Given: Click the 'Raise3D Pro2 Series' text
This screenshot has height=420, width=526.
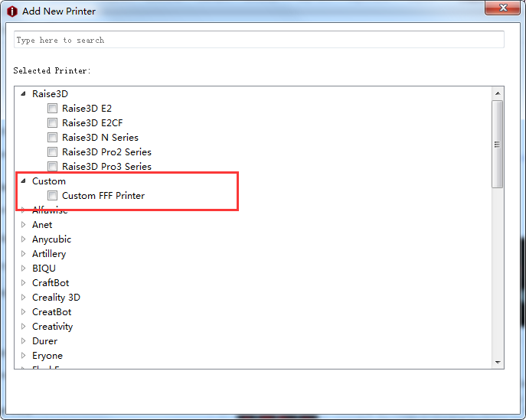Looking at the screenshot, I should tap(106, 151).
